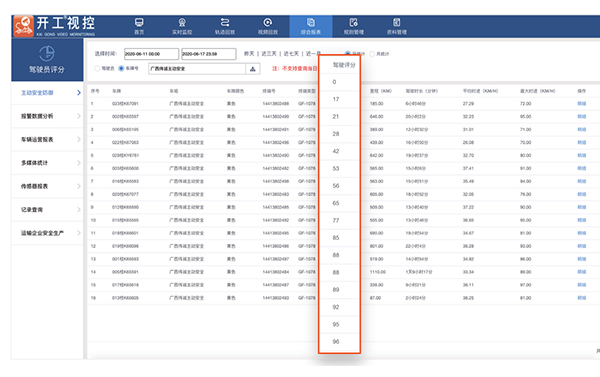Open details link for row with average speed 32.70
Screen dimensions: 600x377
point(582,155)
